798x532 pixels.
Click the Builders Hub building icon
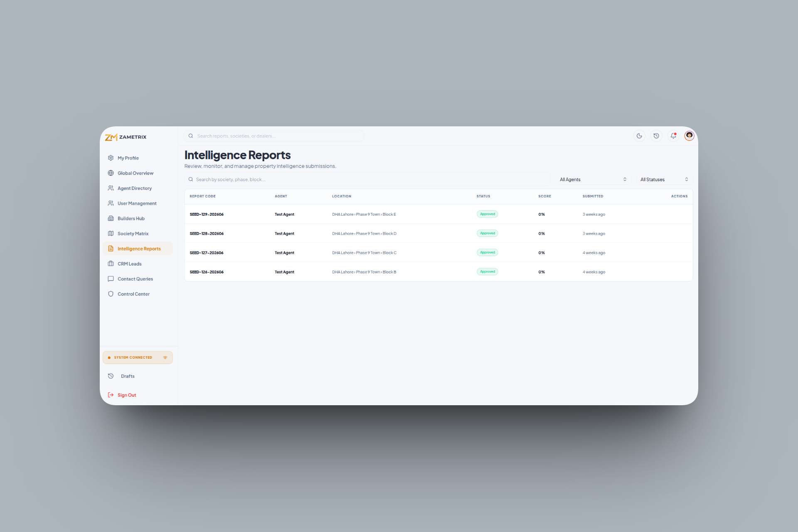[x=111, y=218]
